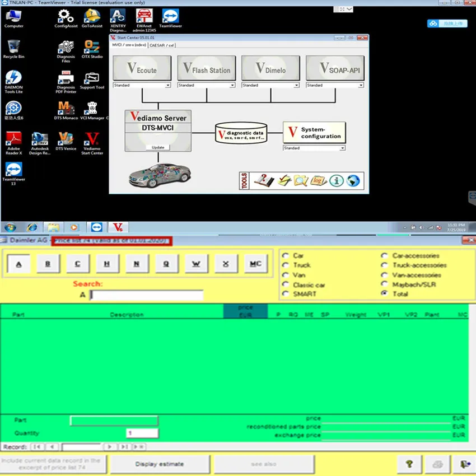The image size is (476, 476).
Task: Click the Vediamo icon on the taskbar
Action: point(118,227)
